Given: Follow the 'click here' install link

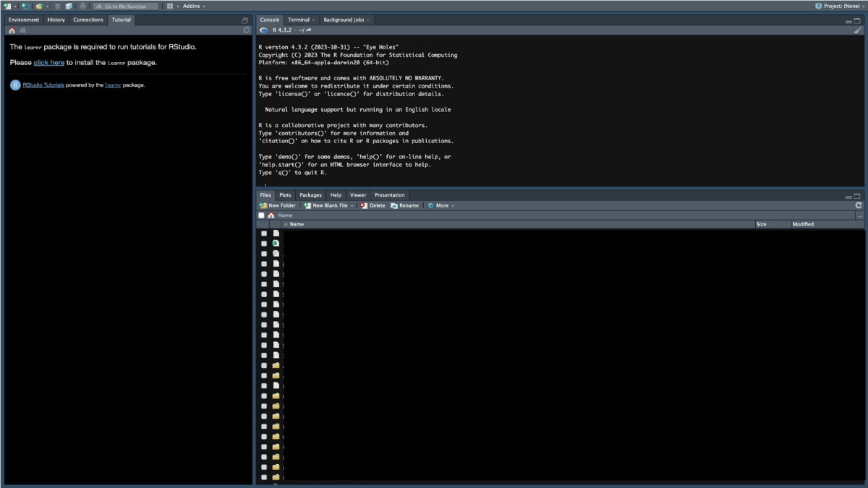Looking at the screenshot, I should click(x=49, y=62).
